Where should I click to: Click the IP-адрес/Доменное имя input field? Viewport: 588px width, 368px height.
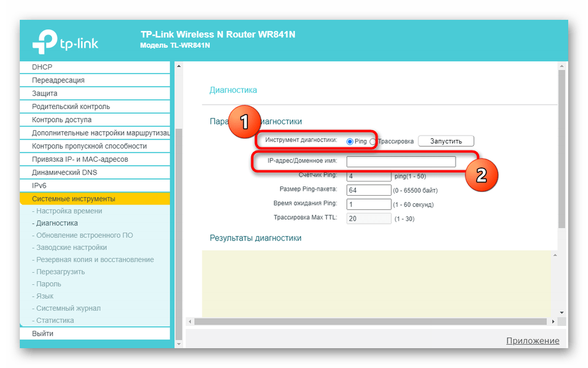pos(400,162)
